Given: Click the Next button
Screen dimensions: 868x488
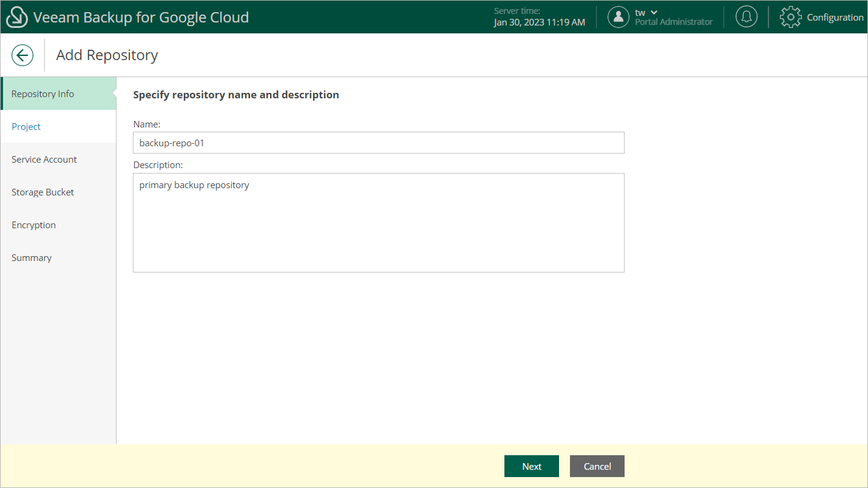Looking at the screenshot, I should pyautogui.click(x=532, y=466).
